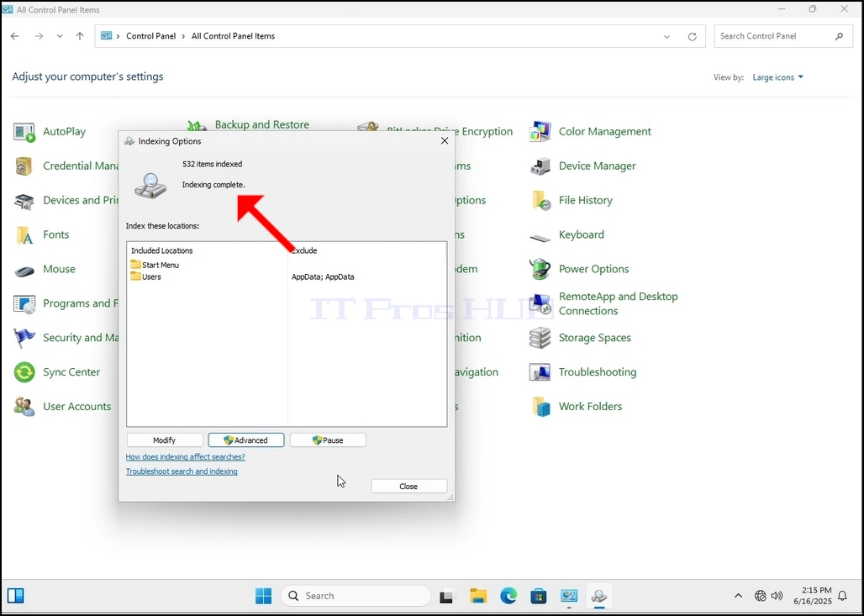Open 'Troubleshoot search and indexing' link

pyautogui.click(x=182, y=471)
